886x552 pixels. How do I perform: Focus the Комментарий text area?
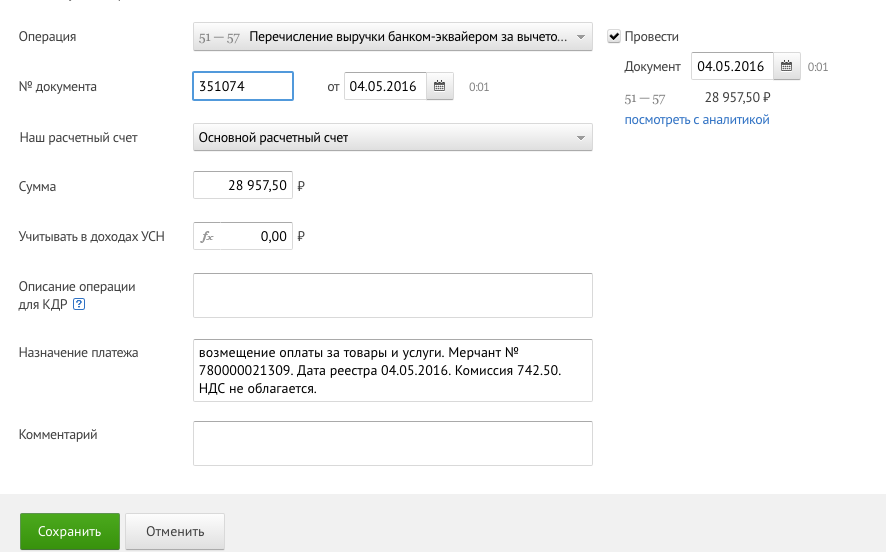click(392, 443)
